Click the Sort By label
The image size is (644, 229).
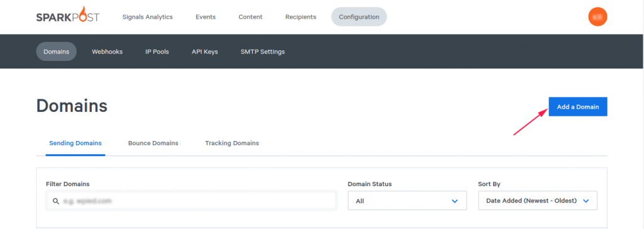[489, 184]
